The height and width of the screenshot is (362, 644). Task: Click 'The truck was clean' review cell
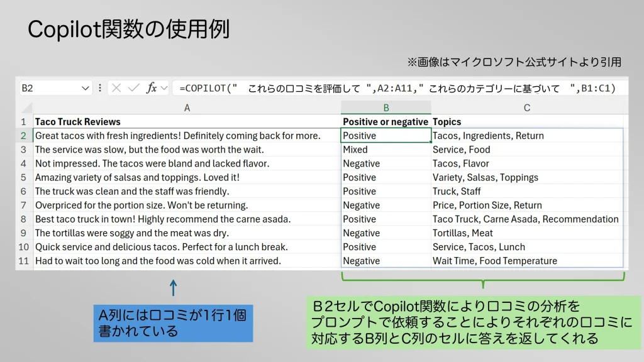[187, 192]
